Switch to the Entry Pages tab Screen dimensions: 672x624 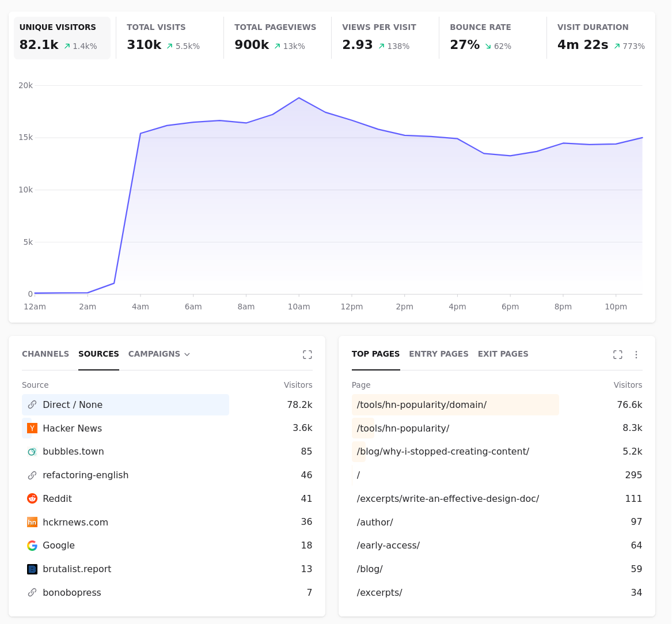pos(438,354)
